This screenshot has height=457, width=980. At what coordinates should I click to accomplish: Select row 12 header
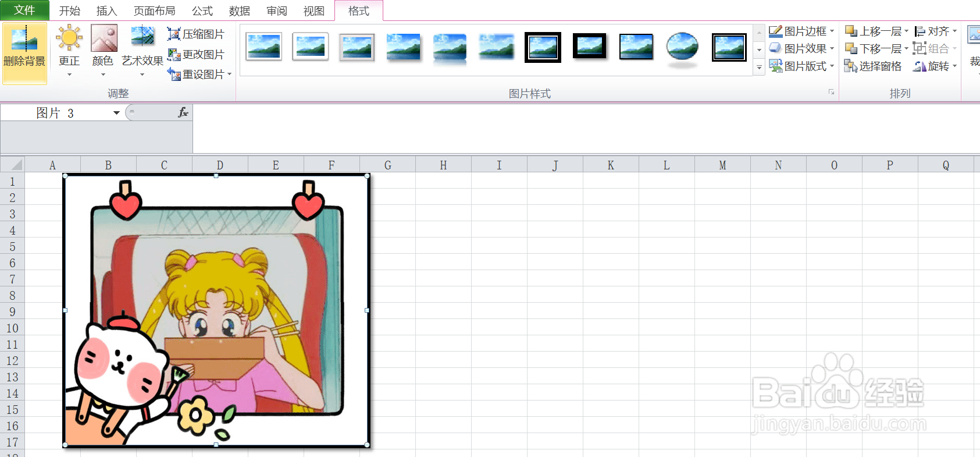click(x=12, y=361)
